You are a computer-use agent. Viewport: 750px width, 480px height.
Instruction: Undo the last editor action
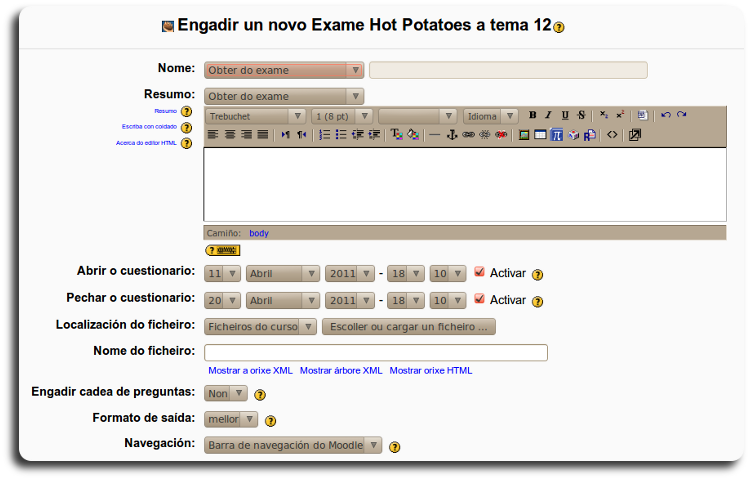coord(666,115)
